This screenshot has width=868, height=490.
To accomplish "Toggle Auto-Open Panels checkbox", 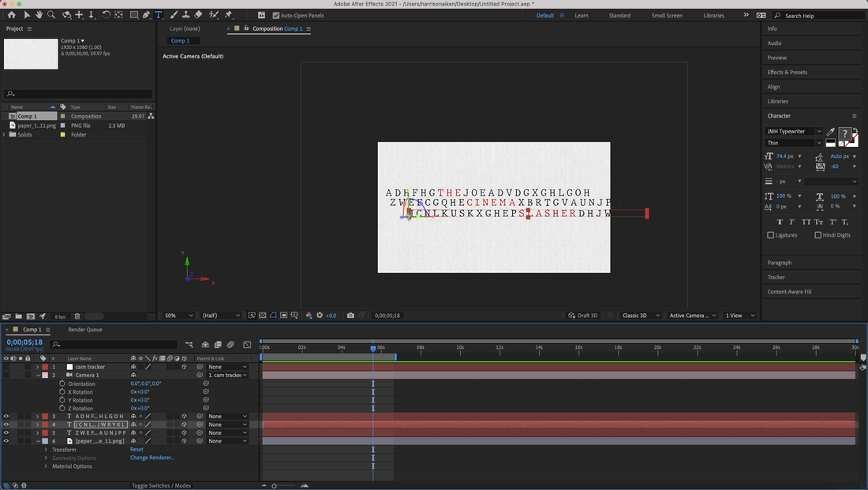I will pos(275,16).
